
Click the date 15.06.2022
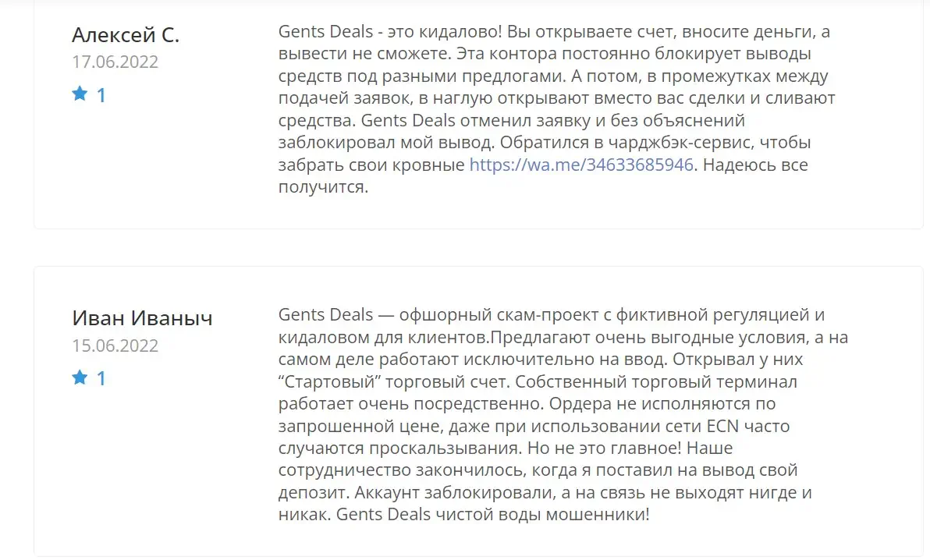point(115,346)
